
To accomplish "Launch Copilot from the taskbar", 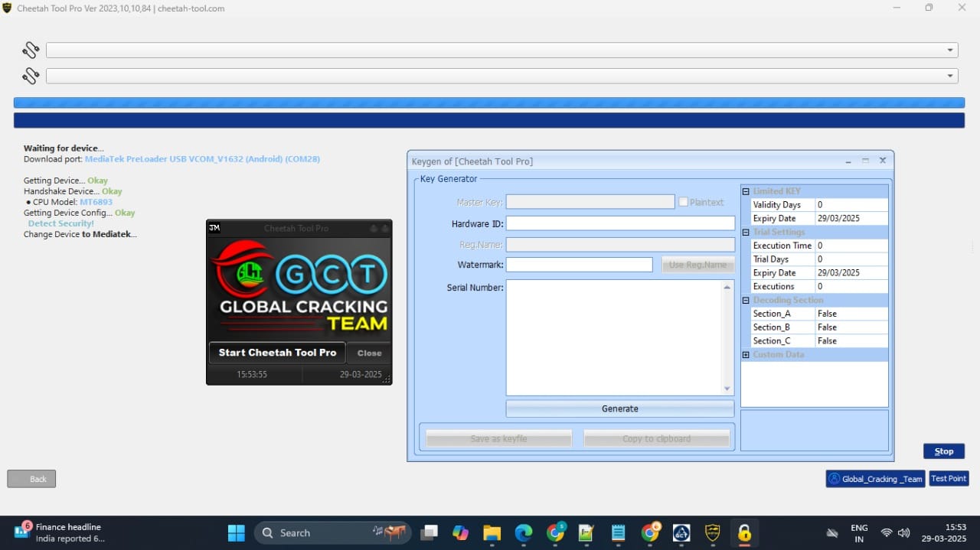I will (x=460, y=532).
